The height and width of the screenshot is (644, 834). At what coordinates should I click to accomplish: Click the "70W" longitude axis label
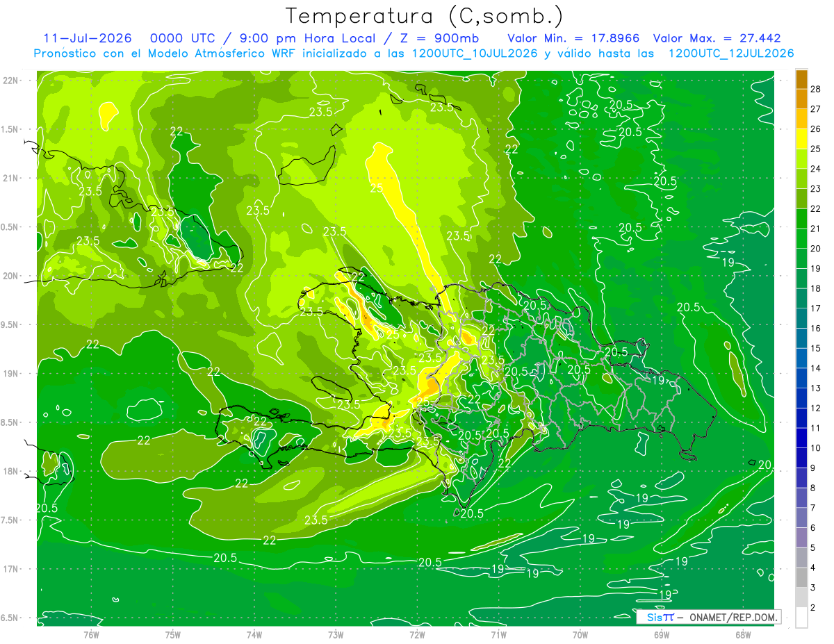pyautogui.click(x=580, y=634)
